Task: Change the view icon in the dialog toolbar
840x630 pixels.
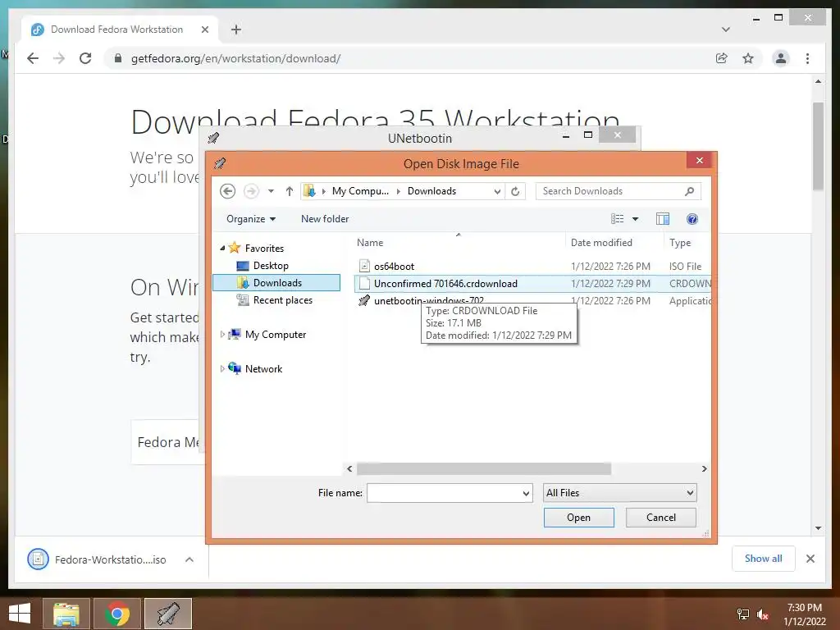Action: (x=617, y=218)
